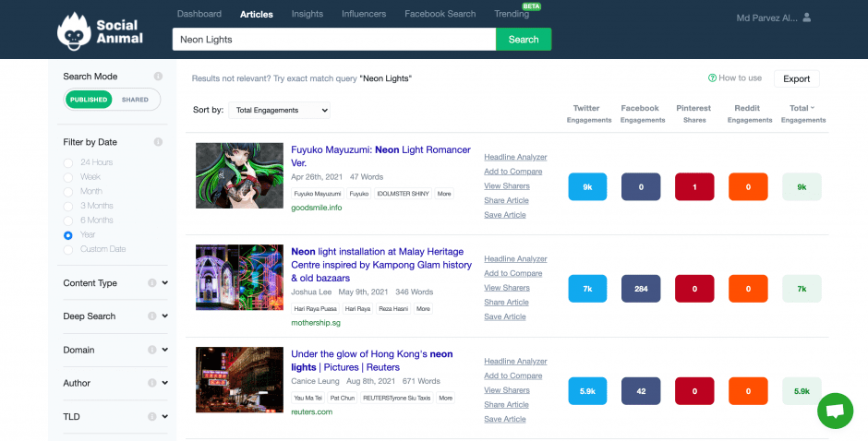Image resolution: width=868 pixels, height=441 pixels.
Task: Open the Facebook Search tab
Action: point(440,14)
